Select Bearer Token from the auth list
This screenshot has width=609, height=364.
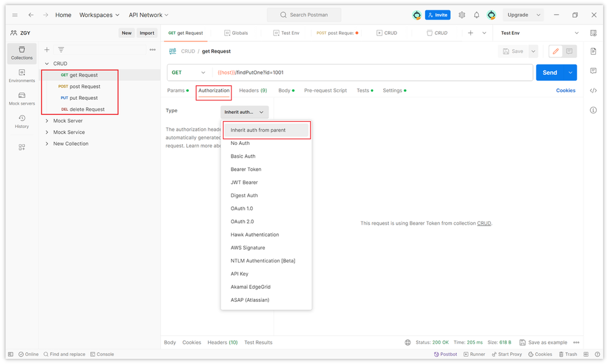[x=246, y=169]
